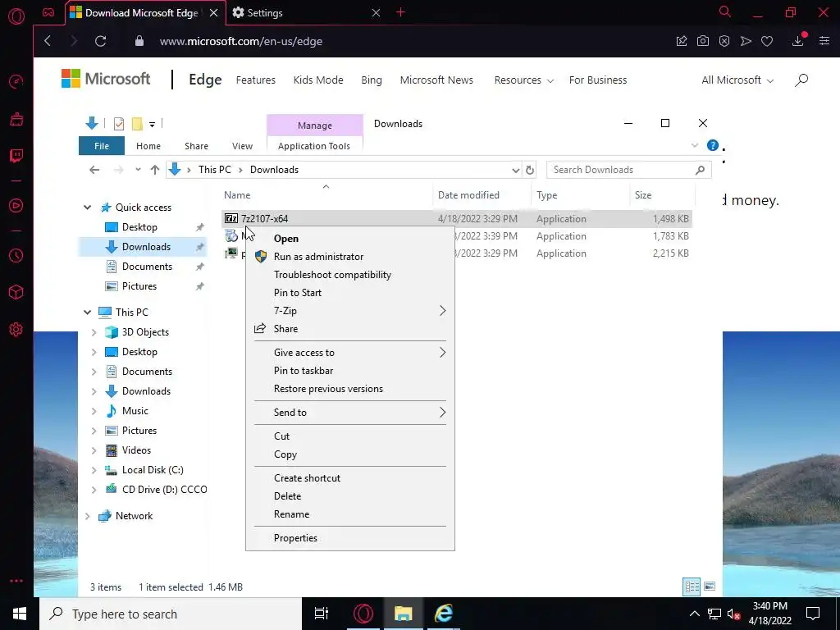The image size is (840, 630).
Task: Open GX Control speedometer sidebar icon
Action: (x=16, y=81)
